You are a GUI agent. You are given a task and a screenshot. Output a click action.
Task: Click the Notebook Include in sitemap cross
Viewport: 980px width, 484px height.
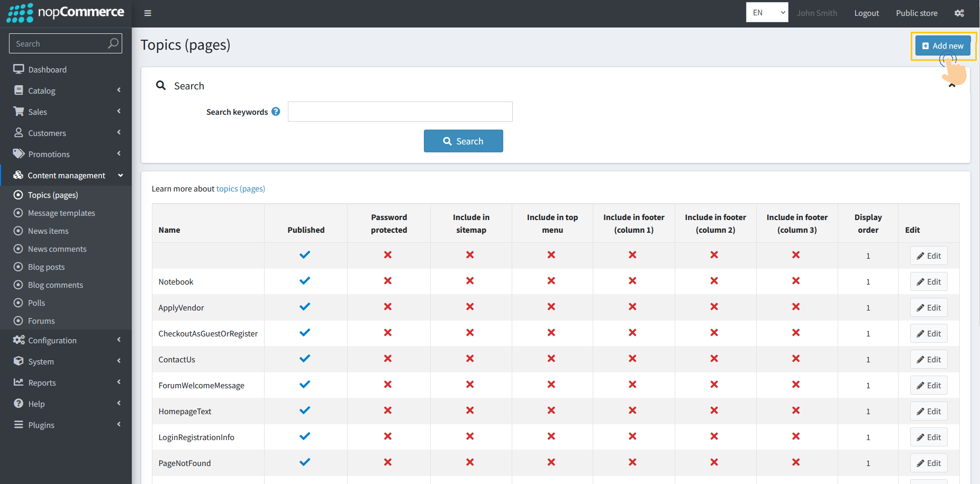[x=470, y=281]
